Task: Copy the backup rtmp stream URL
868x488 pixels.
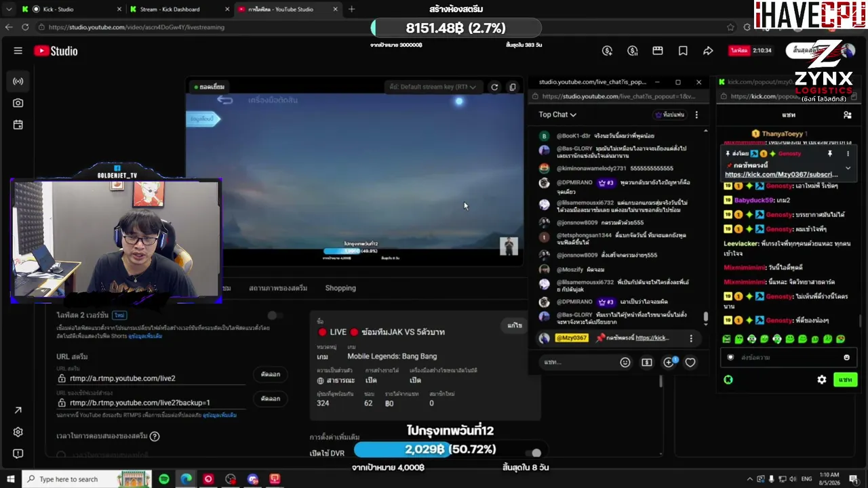Action: tap(271, 399)
